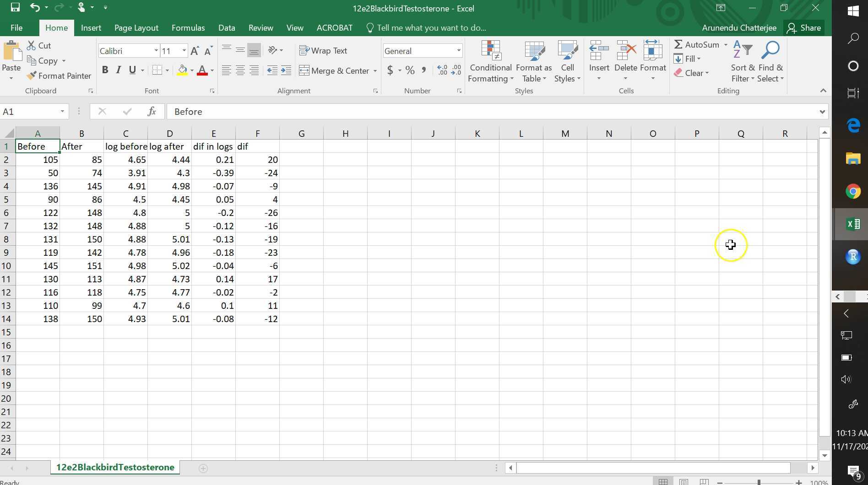
Task: Click the Increase Decimal icon
Action: click(x=441, y=70)
